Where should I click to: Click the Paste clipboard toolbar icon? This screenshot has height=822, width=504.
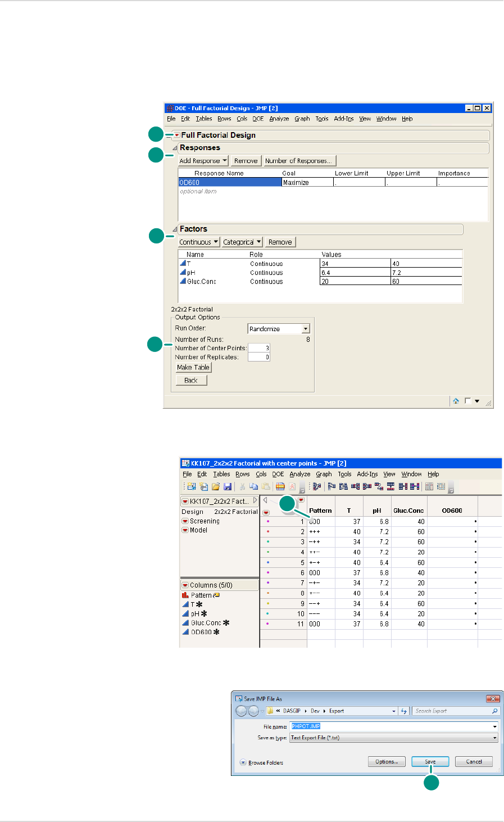266,486
